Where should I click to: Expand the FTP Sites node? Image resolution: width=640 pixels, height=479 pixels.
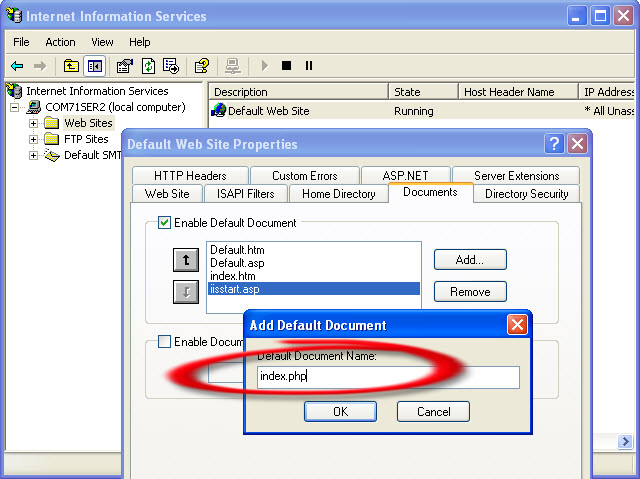(x=33, y=139)
